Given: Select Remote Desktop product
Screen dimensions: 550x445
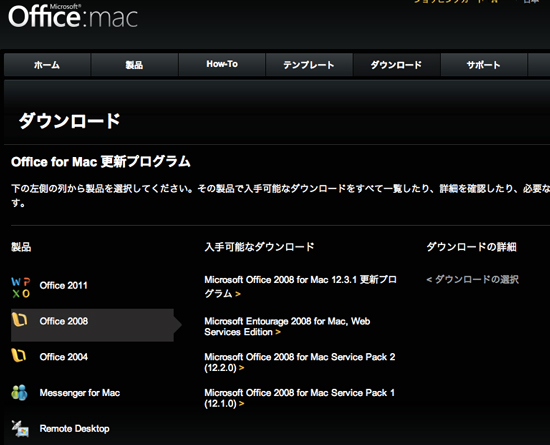Looking at the screenshot, I should (74, 429).
